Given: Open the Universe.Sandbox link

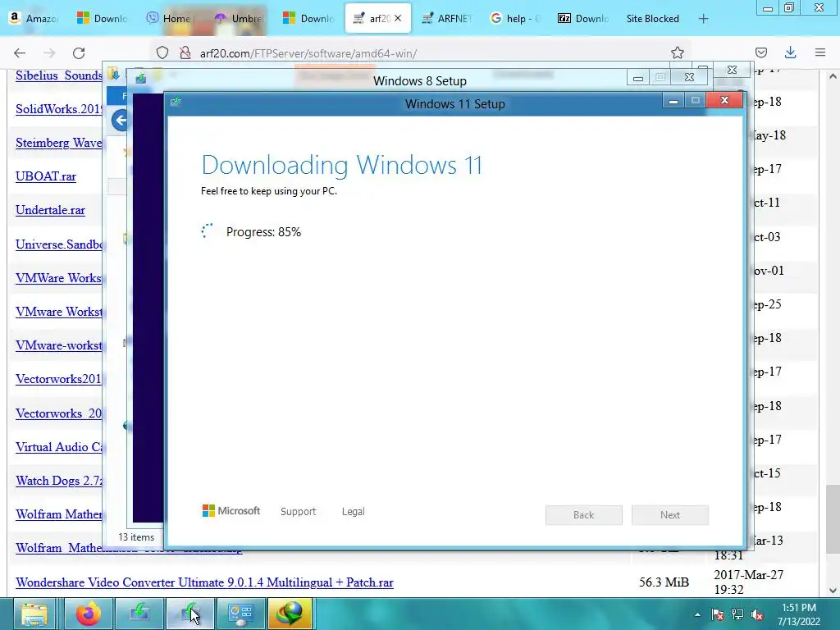Looking at the screenshot, I should [x=58, y=244].
